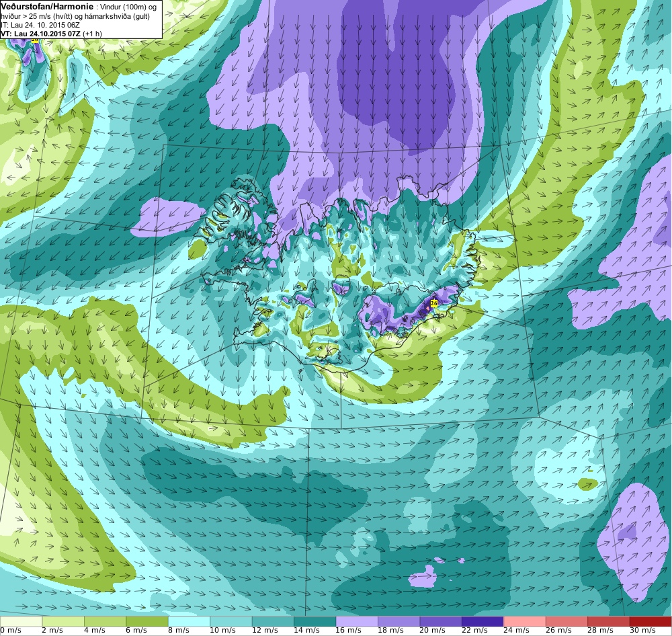Select the lavender 16–18 m/s legend swatch
The image size is (672, 636).
click(x=357, y=621)
